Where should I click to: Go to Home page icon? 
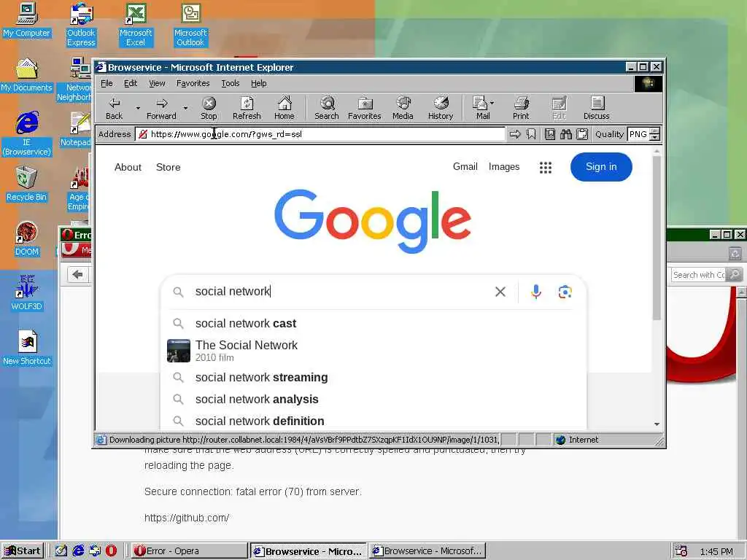click(x=285, y=108)
